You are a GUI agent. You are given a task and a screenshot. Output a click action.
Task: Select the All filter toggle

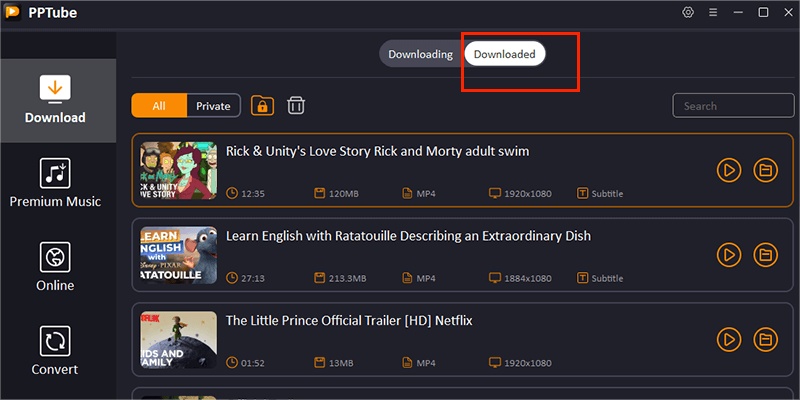click(159, 106)
